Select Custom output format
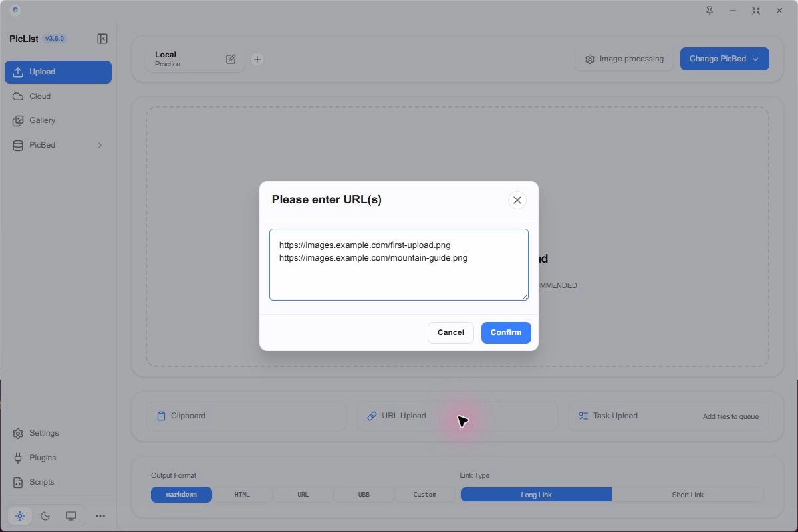798x532 pixels. point(425,495)
